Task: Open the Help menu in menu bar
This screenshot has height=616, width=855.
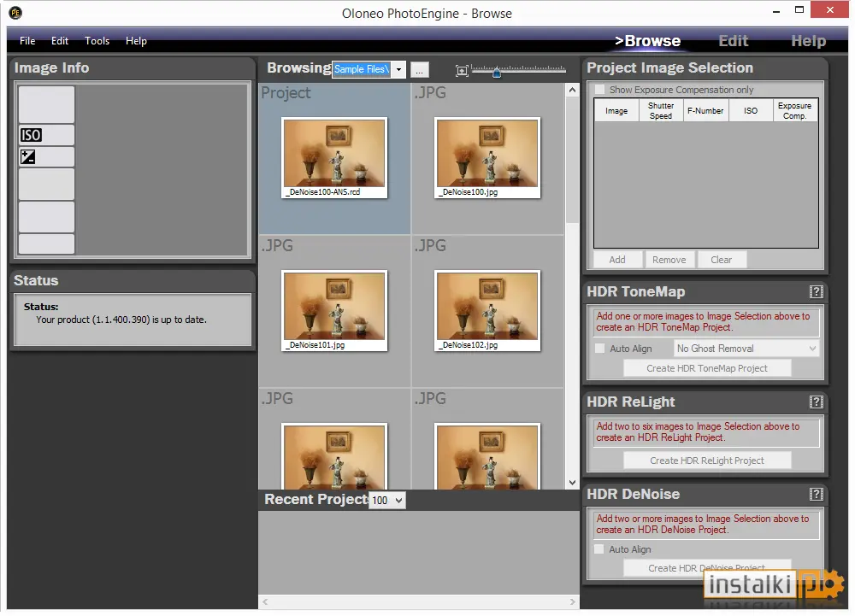Action: pyautogui.click(x=136, y=41)
